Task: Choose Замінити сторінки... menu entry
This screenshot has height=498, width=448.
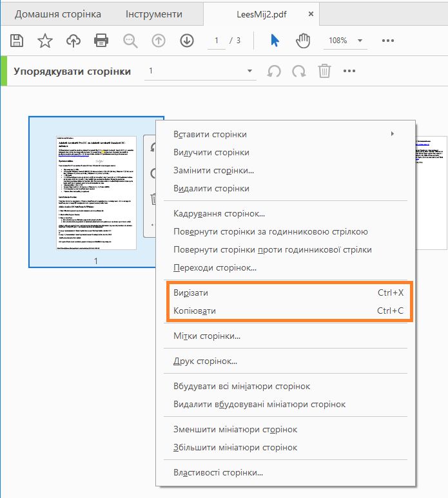Action: pyautogui.click(x=286, y=171)
